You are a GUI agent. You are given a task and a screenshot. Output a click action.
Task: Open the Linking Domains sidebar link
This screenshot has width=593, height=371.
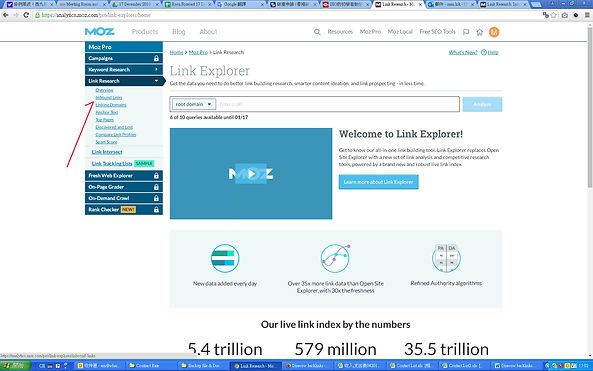[x=111, y=105]
